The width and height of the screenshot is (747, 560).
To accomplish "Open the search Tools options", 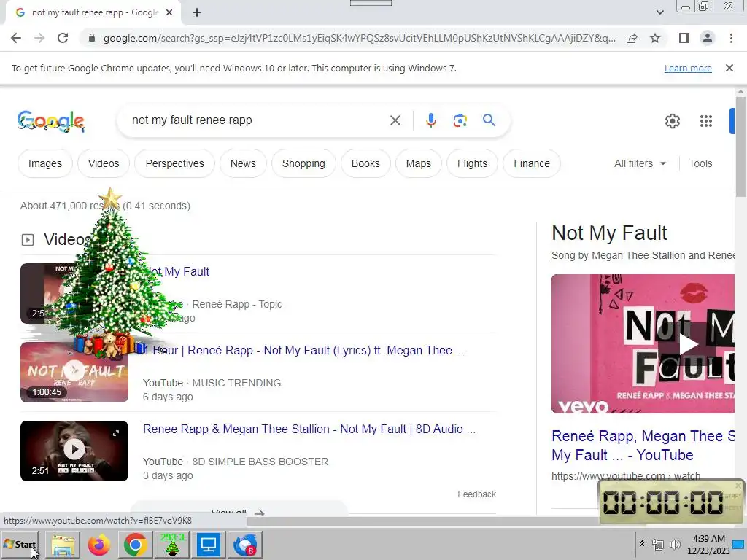I will (700, 163).
